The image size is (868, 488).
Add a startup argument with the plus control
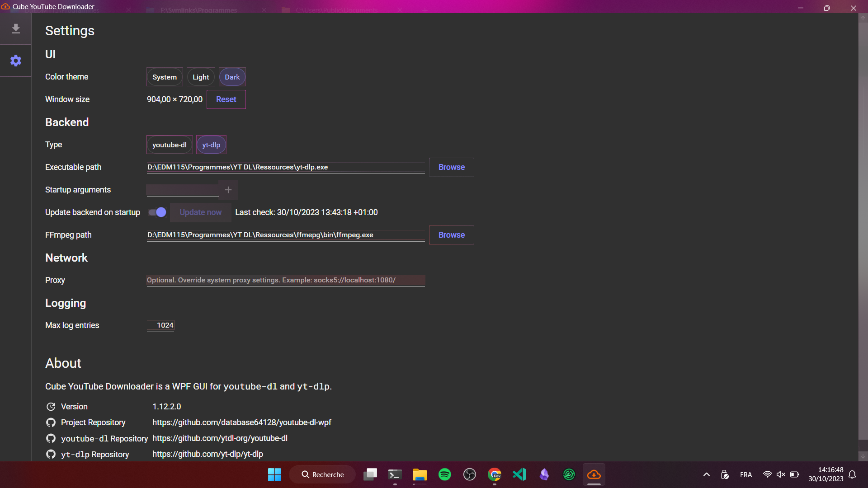tap(228, 190)
